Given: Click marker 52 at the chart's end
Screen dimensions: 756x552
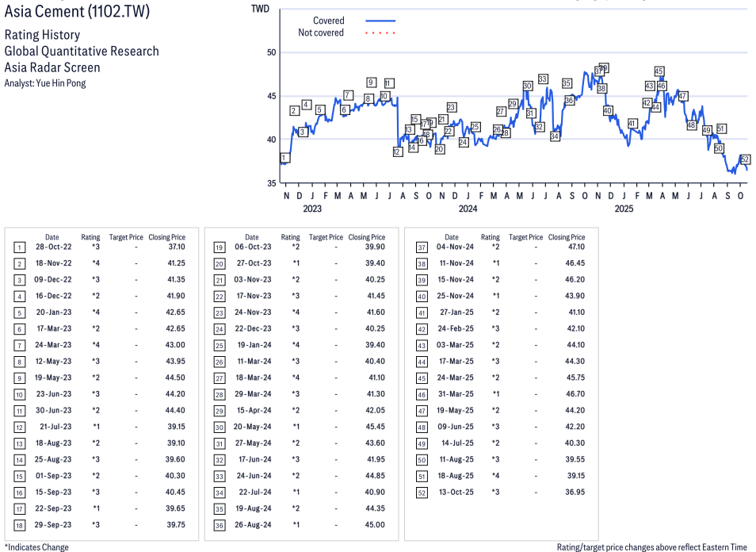Looking at the screenshot, I should 745,159.
